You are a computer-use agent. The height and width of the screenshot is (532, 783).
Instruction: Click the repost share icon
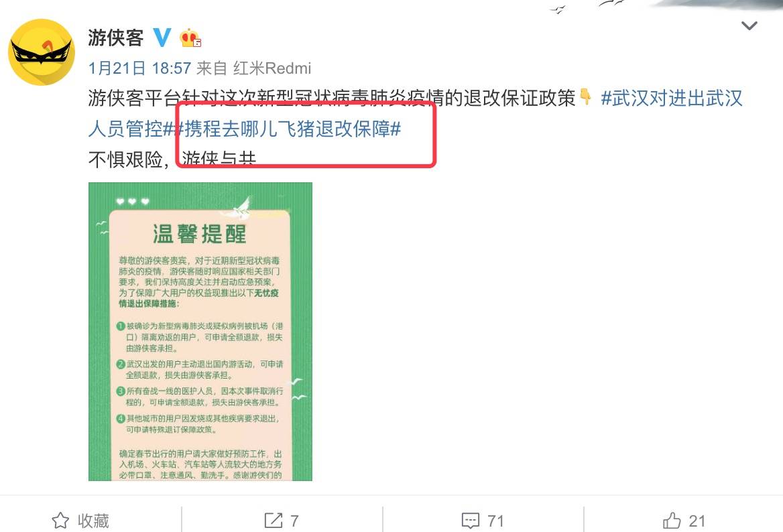tap(273, 521)
